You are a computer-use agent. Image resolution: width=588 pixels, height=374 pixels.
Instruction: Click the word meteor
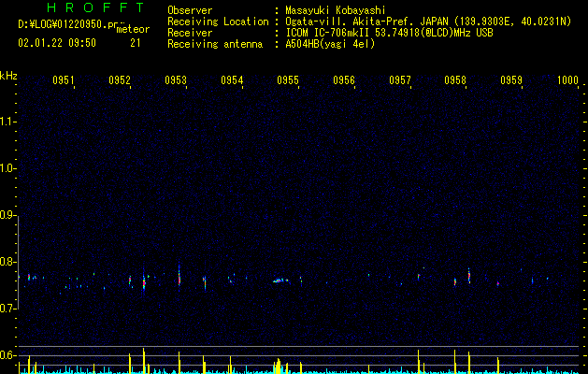pyautogui.click(x=133, y=29)
